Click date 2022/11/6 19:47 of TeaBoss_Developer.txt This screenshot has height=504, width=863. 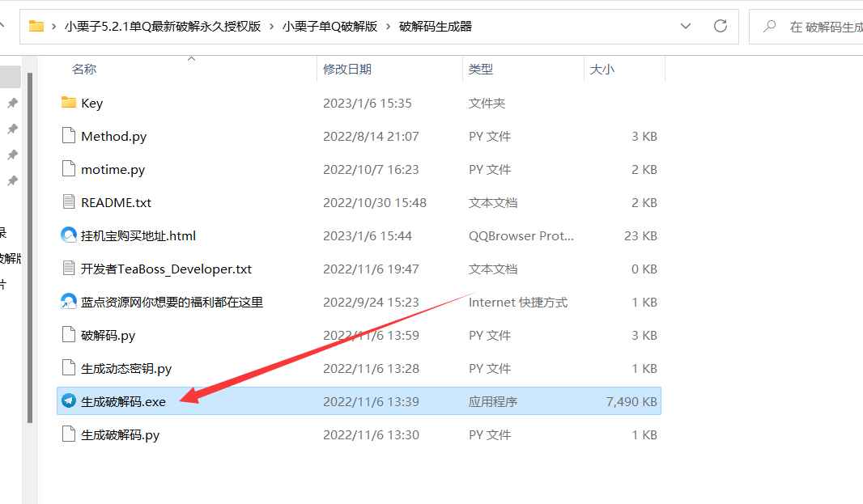click(x=371, y=269)
